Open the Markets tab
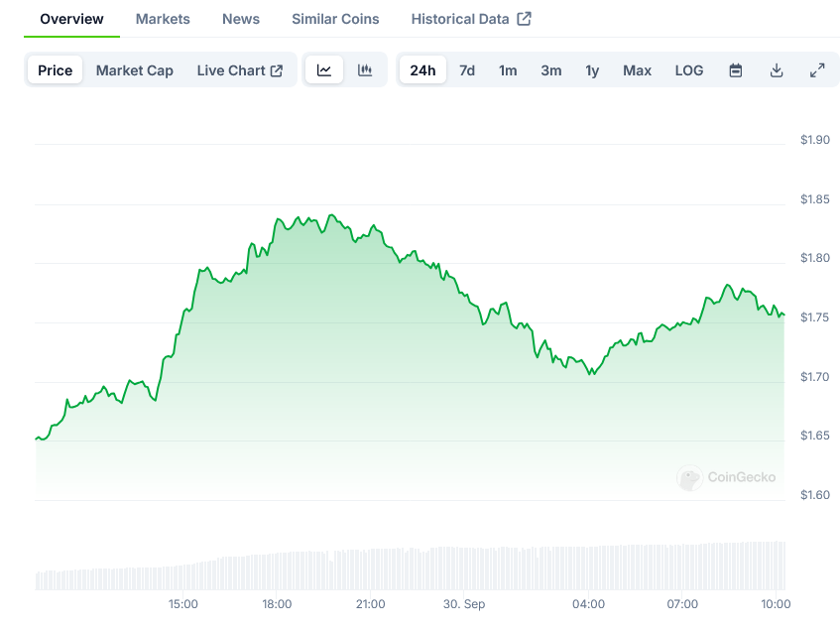This screenshot has width=840, height=630. (163, 19)
